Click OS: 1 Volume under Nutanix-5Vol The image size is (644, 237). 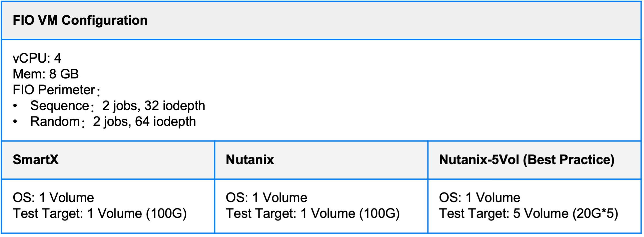click(x=480, y=198)
